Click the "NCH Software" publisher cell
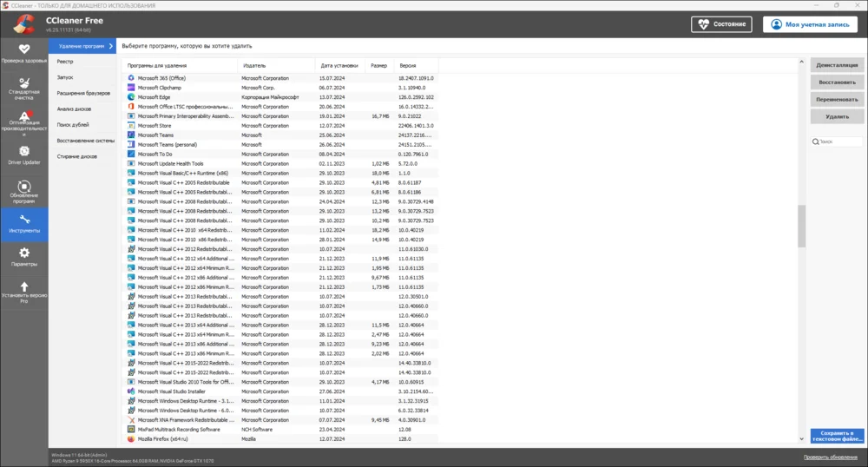 [x=257, y=430]
